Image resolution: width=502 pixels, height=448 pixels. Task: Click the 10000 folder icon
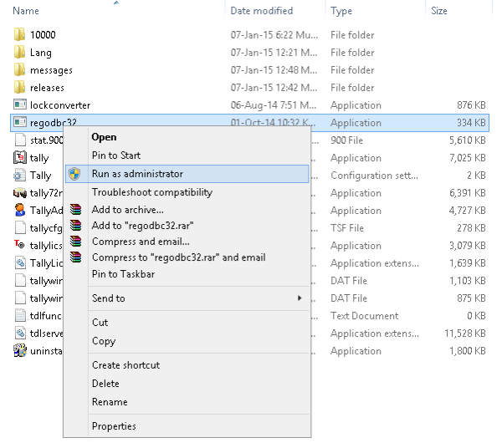pyautogui.click(x=20, y=35)
